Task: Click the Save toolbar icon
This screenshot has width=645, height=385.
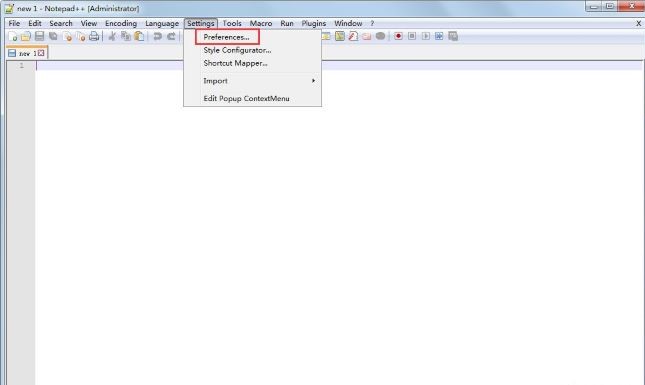Action: tap(39, 36)
